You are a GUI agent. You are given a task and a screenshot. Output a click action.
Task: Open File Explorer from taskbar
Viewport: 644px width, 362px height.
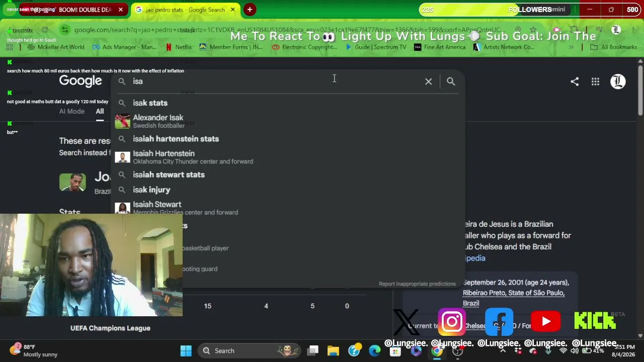click(333, 351)
